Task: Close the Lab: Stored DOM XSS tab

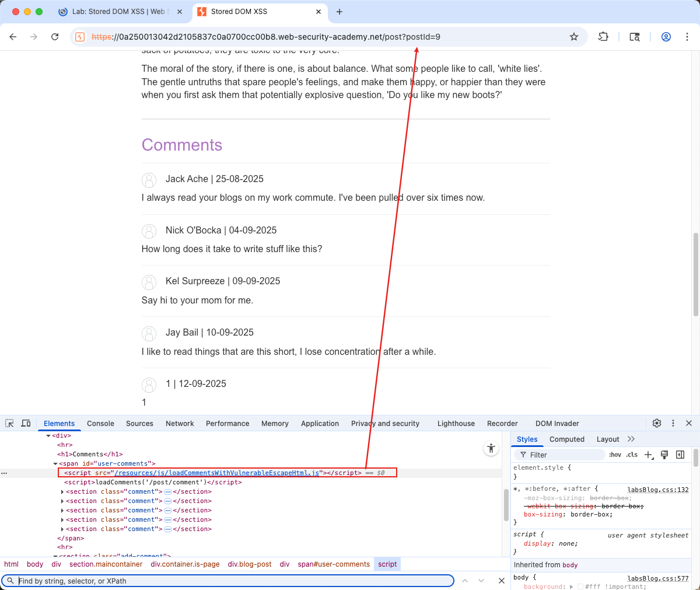Action: coord(180,12)
